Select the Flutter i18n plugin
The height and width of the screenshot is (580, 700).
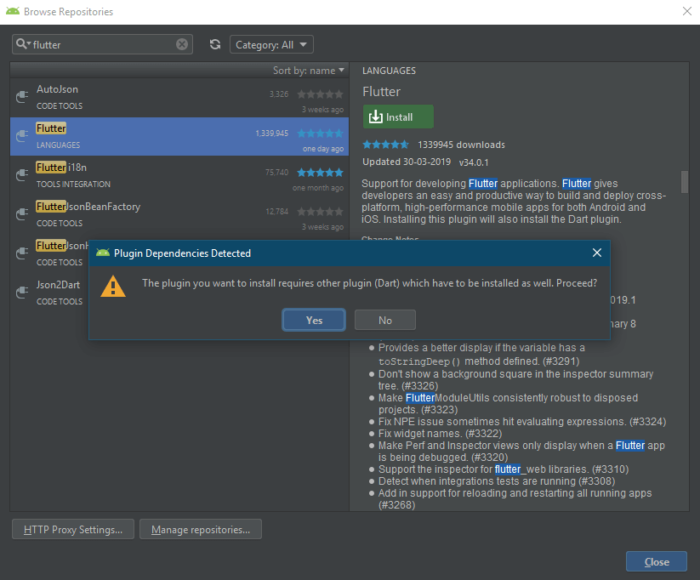pos(179,175)
